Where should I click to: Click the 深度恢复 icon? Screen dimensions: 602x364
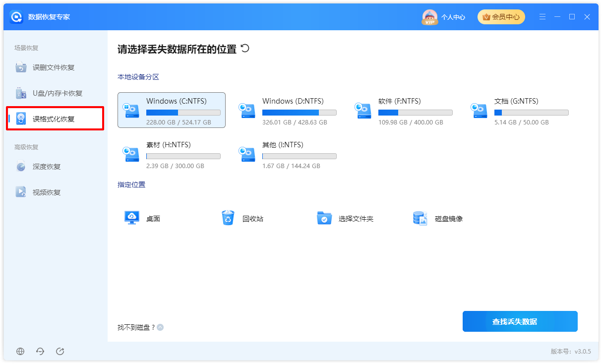pyautogui.click(x=21, y=167)
